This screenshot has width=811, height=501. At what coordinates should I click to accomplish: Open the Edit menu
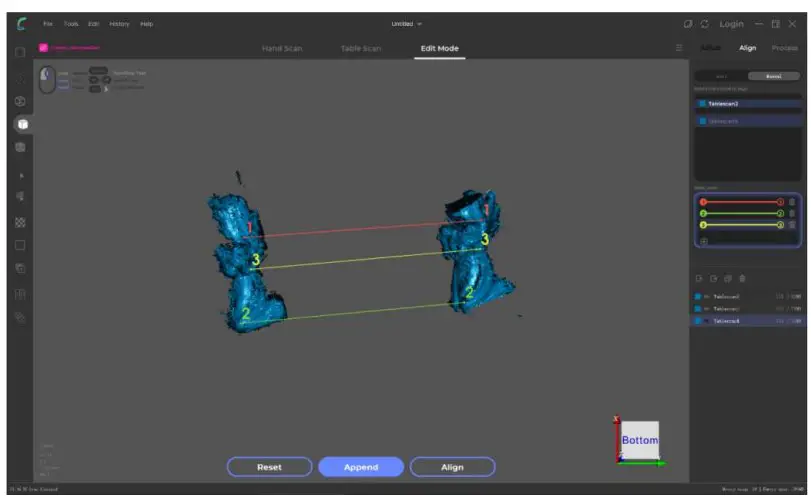[94, 24]
